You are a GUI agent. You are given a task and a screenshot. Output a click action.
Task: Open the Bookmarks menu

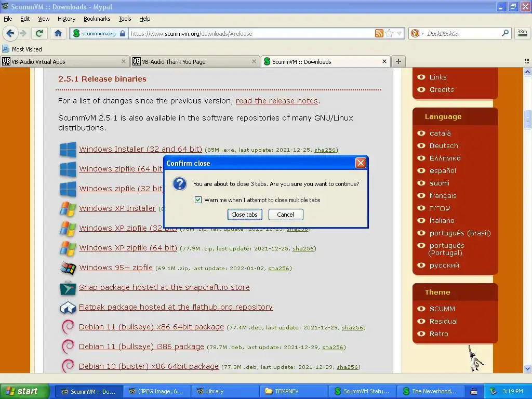click(x=97, y=19)
